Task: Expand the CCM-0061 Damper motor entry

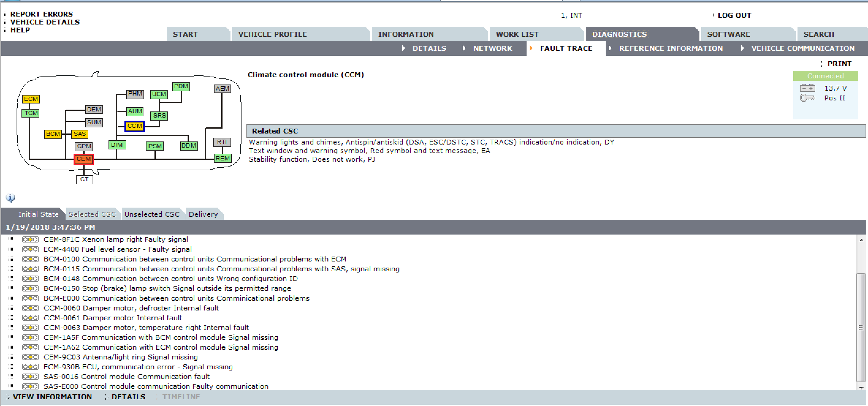Action: (x=11, y=318)
